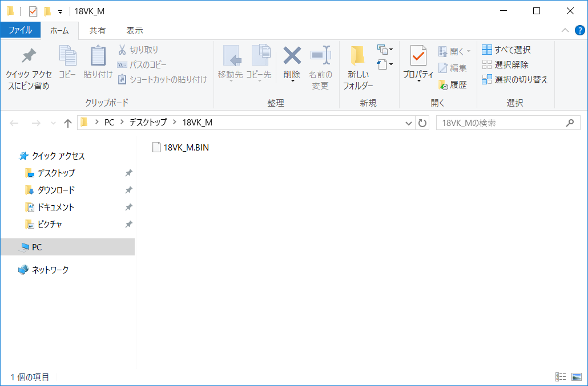Click the Delete red X icon
The width and height of the screenshot is (588, 386).
pos(292,56)
